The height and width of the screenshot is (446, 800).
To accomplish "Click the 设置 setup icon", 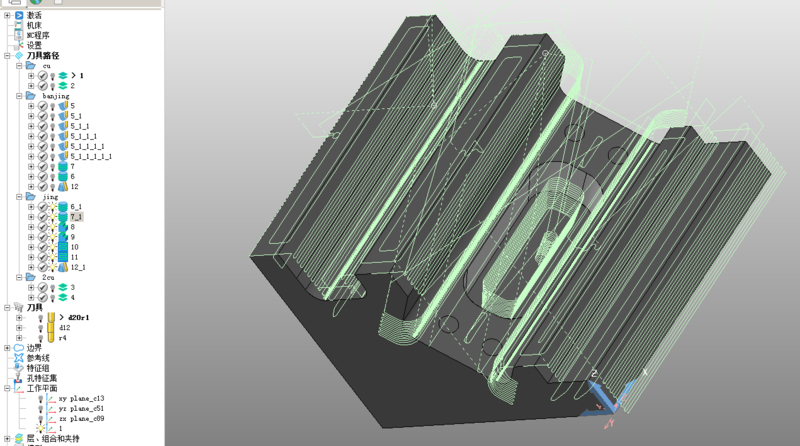I will click(19, 45).
